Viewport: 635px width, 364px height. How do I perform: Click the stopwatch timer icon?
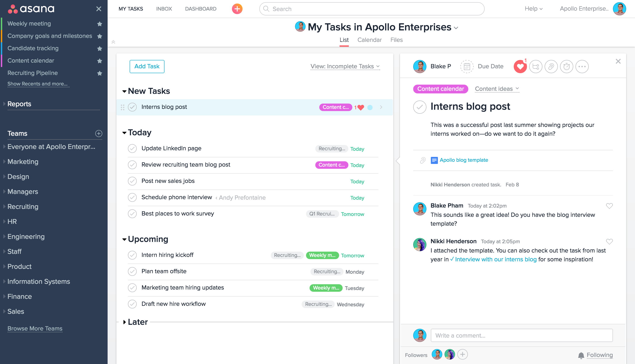click(x=566, y=67)
